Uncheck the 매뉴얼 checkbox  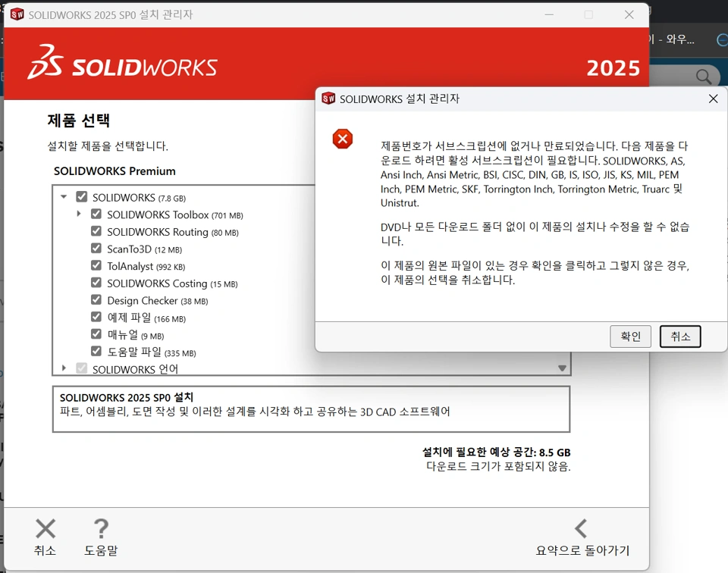tap(96, 333)
